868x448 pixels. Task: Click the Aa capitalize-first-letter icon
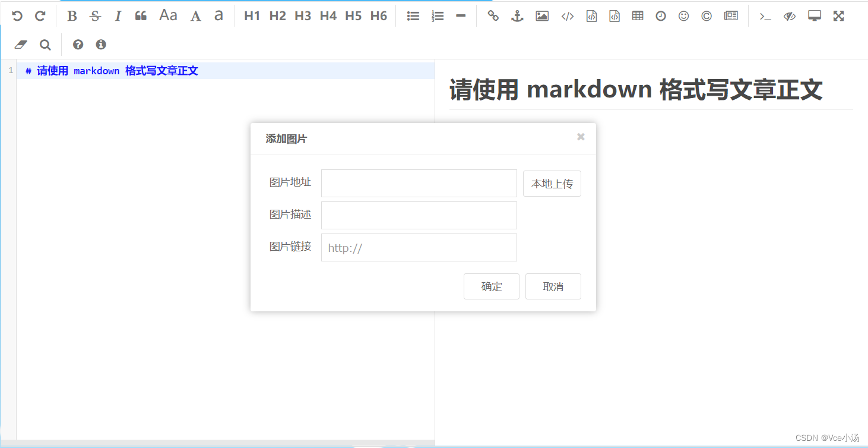click(x=168, y=15)
